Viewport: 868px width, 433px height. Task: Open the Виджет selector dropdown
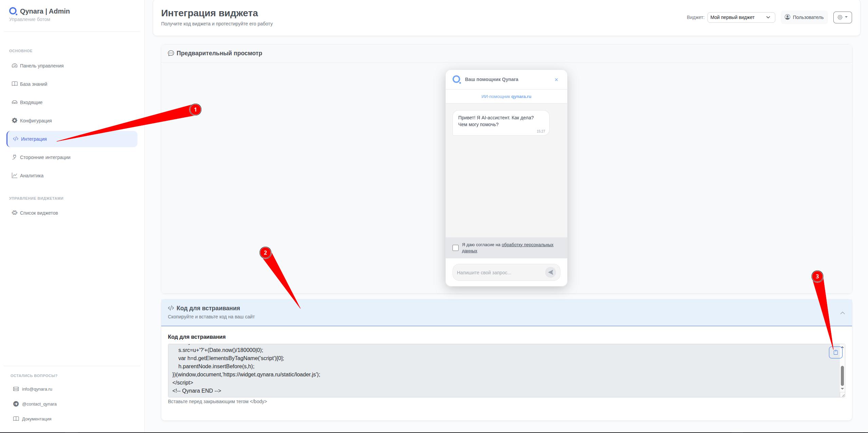(x=741, y=17)
